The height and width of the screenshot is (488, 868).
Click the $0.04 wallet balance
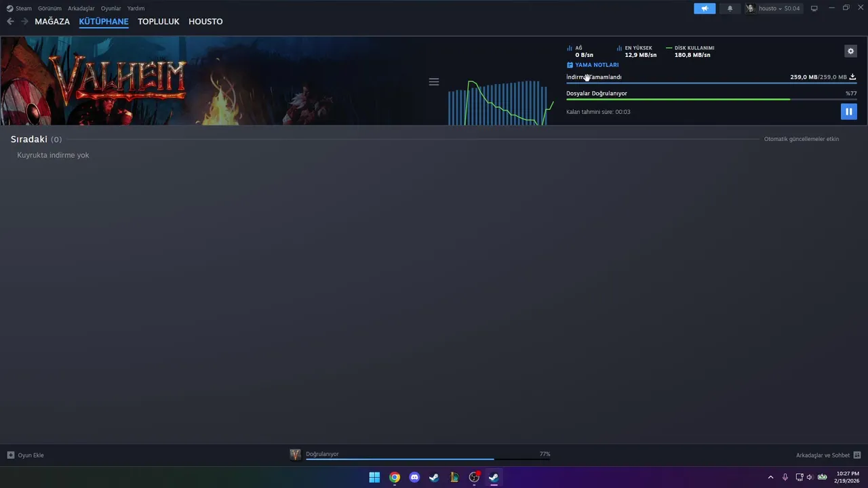(792, 8)
